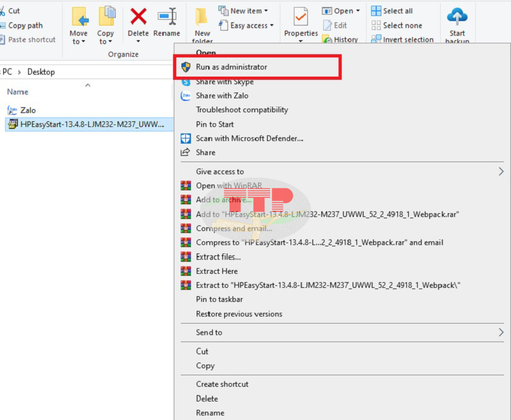Click the red Delete X icon

(x=138, y=17)
